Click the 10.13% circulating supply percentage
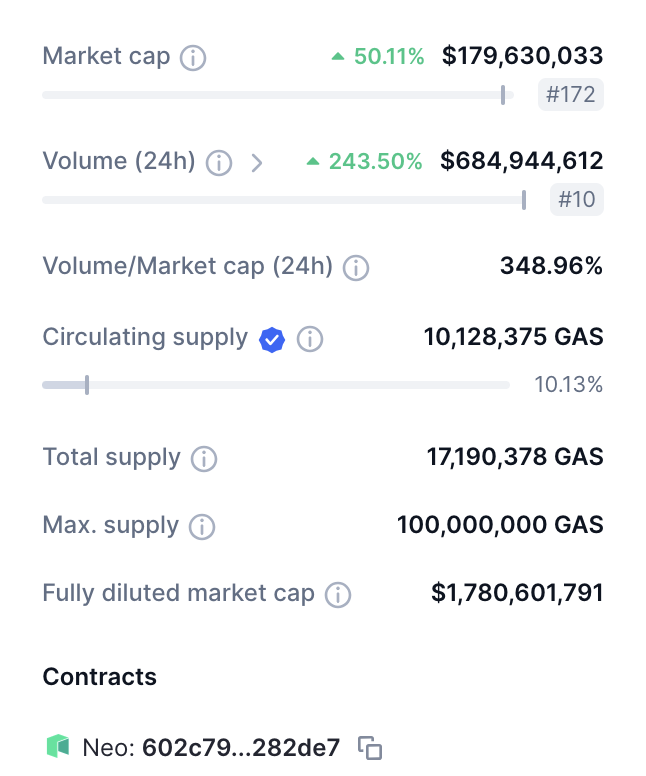 (568, 385)
